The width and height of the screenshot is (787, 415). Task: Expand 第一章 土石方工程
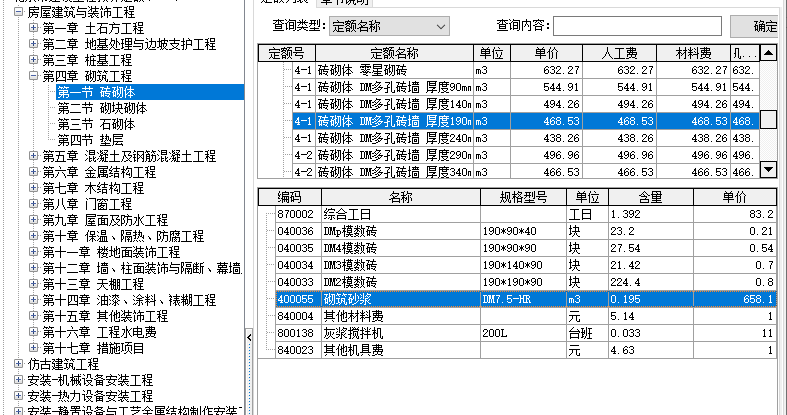(33, 28)
